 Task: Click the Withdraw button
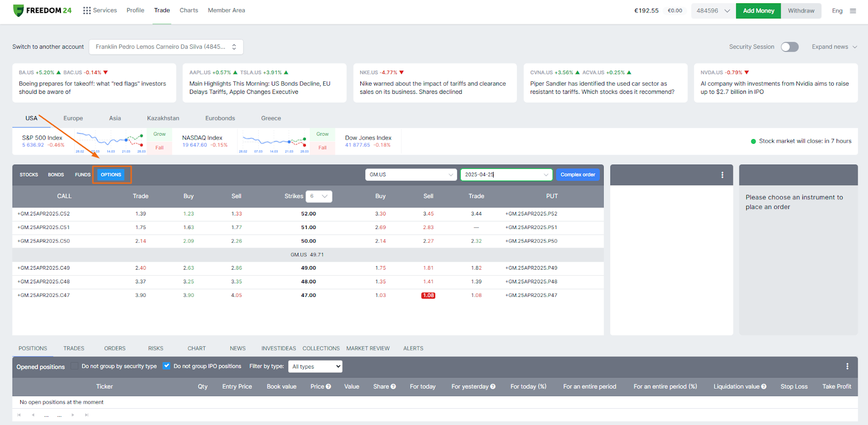coord(801,11)
